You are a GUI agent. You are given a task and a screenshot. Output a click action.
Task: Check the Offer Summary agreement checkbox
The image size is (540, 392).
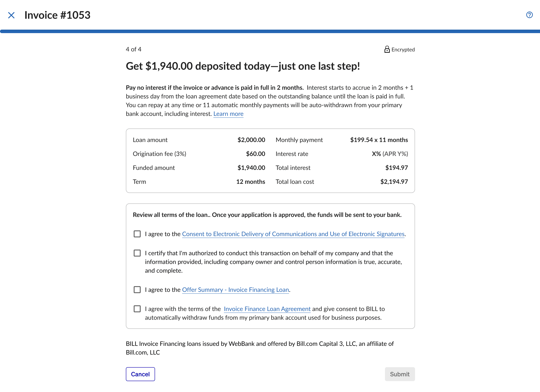point(137,290)
